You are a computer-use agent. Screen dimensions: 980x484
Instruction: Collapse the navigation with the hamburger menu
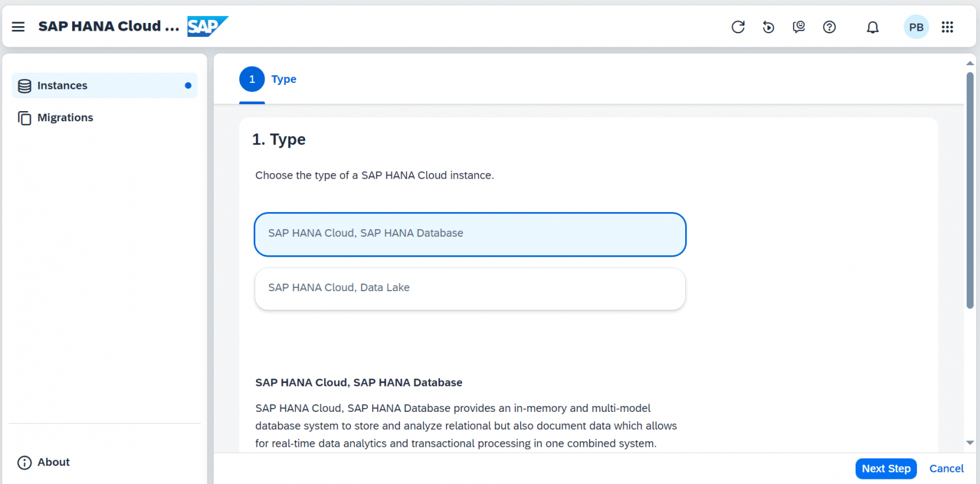(18, 26)
